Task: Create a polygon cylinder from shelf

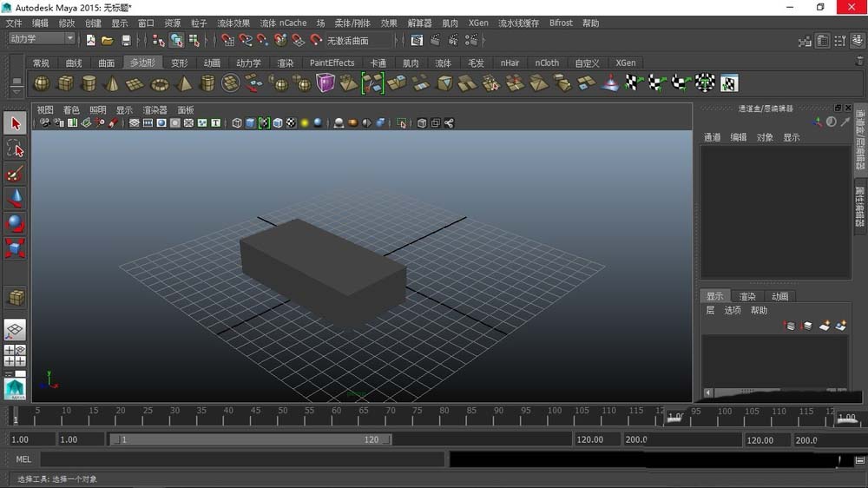Action: (x=89, y=83)
